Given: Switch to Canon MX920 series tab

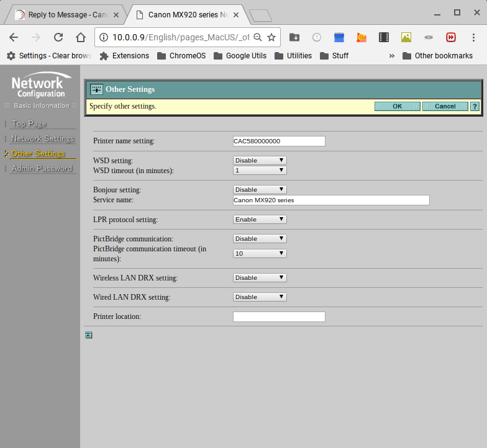Looking at the screenshot, I should click(186, 15).
